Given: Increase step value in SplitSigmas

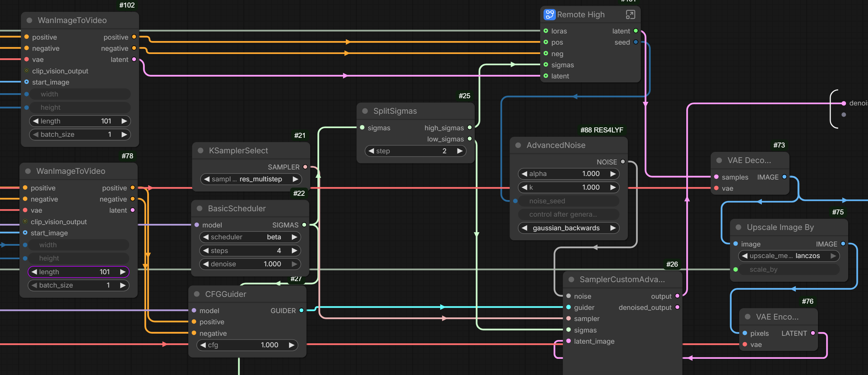Looking at the screenshot, I should [x=460, y=151].
